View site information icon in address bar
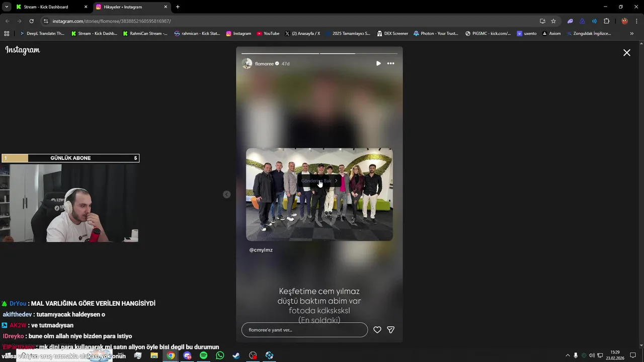644x362 pixels. pyautogui.click(x=46, y=21)
